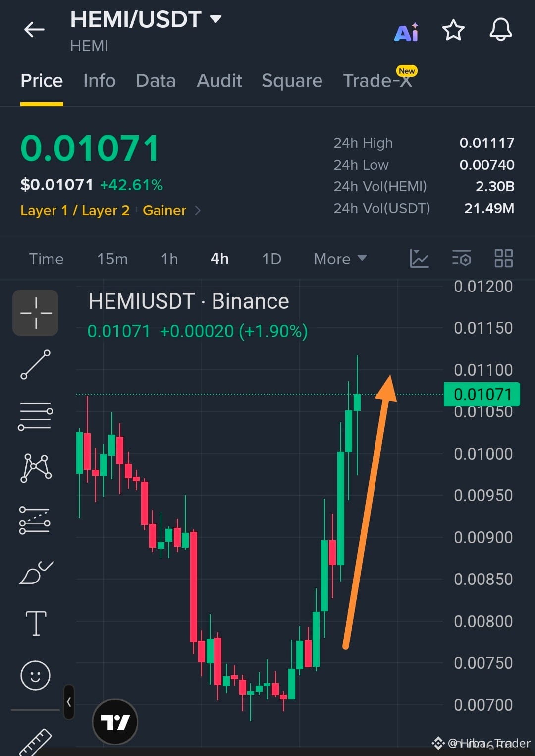The height and width of the screenshot is (756, 535).
Task: Select the 1D interval
Action: [271, 259]
